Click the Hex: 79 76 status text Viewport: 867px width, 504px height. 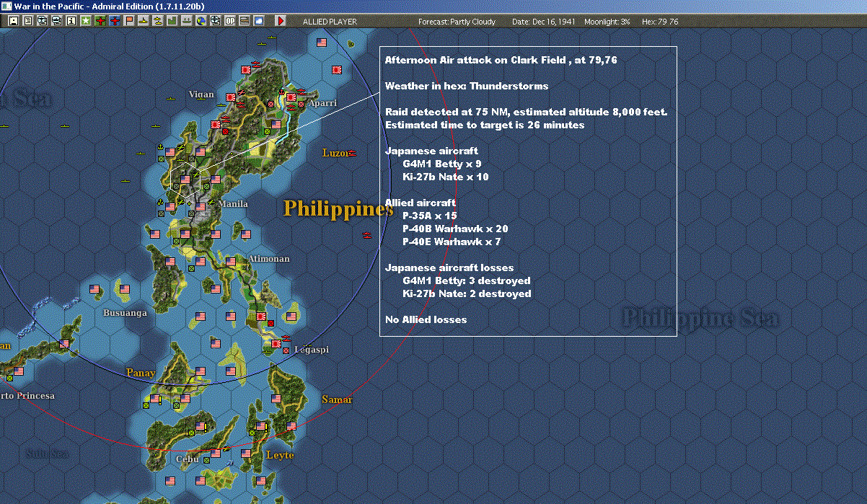point(659,22)
